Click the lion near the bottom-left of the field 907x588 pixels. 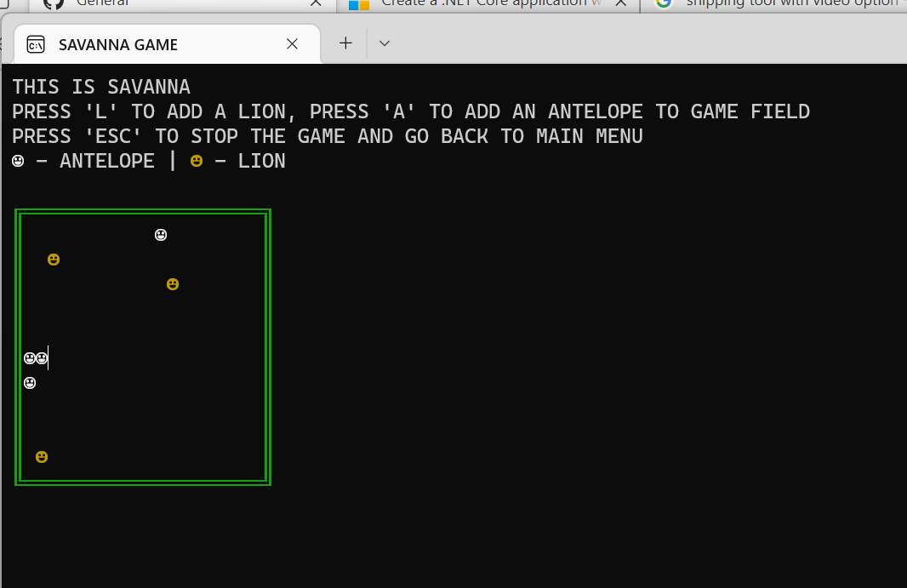[42, 456]
